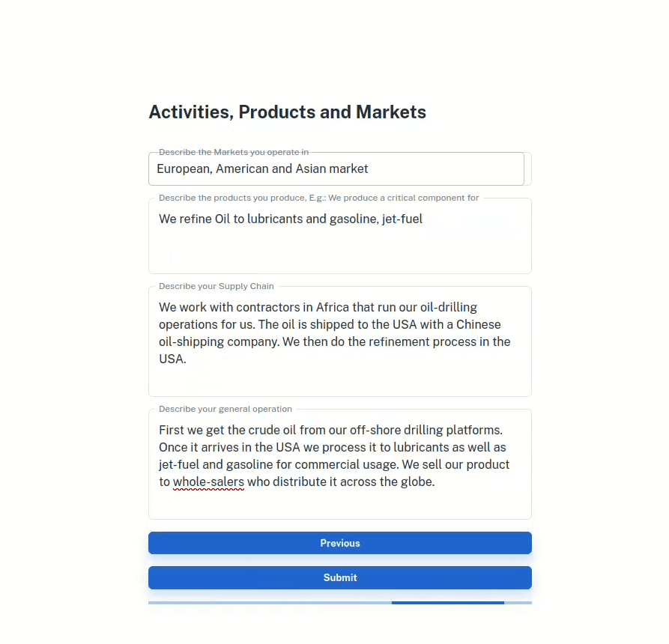The width and height of the screenshot is (669, 644).
Task: Click into the products you produce textarea
Action: pyautogui.click(x=339, y=236)
